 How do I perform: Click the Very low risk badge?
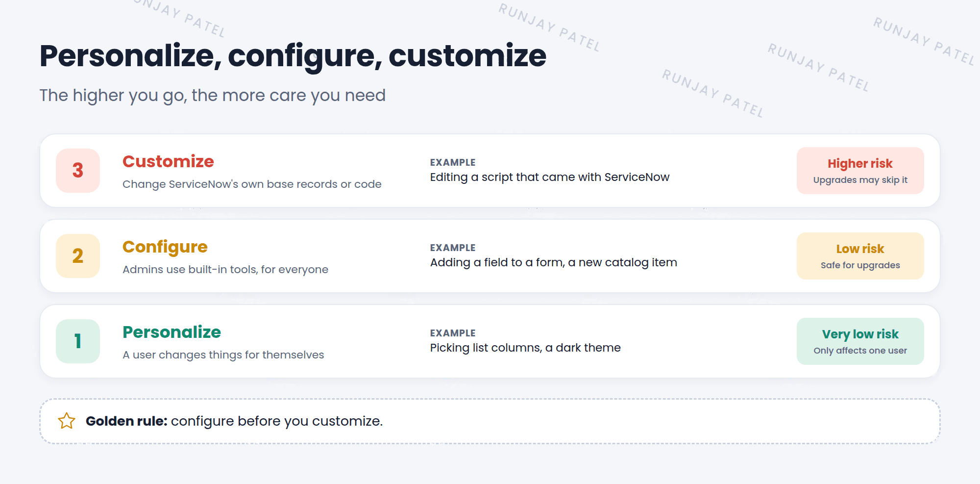pyautogui.click(x=860, y=341)
